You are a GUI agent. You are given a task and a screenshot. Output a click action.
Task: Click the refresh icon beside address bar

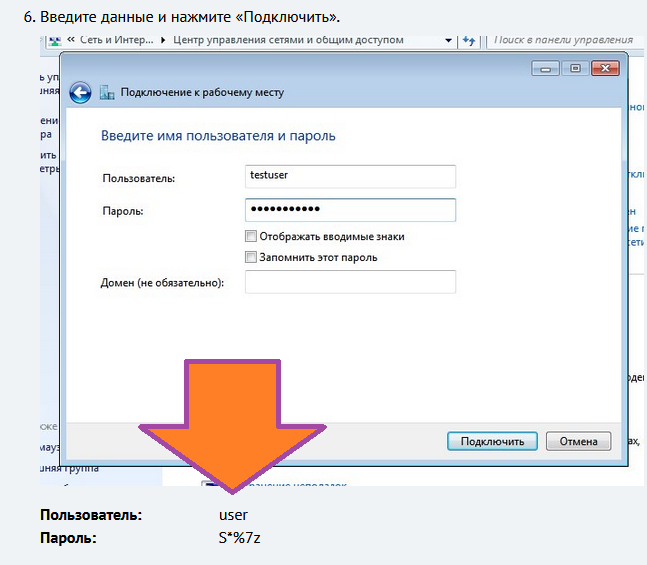click(469, 40)
